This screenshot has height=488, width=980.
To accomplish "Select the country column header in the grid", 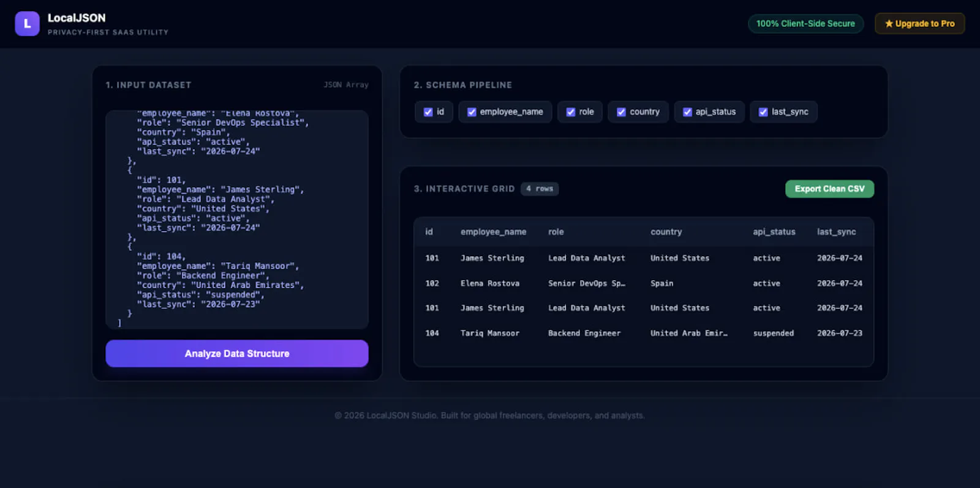I will point(666,232).
